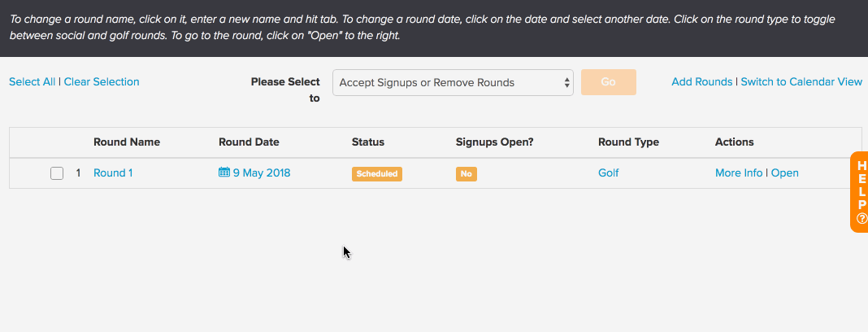Click the No signups badge
Image resolution: width=868 pixels, height=332 pixels.
click(x=467, y=173)
